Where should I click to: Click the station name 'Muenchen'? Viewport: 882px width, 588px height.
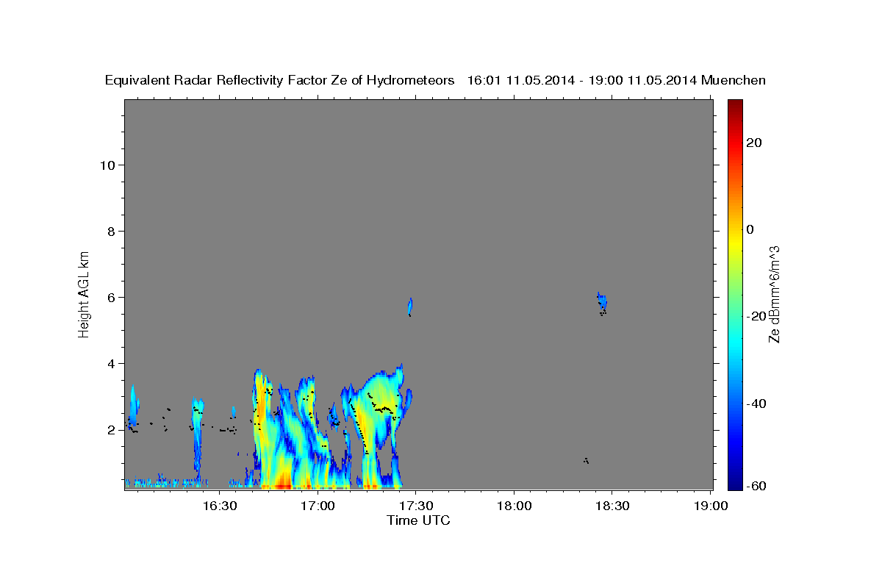[x=734, y=80]
